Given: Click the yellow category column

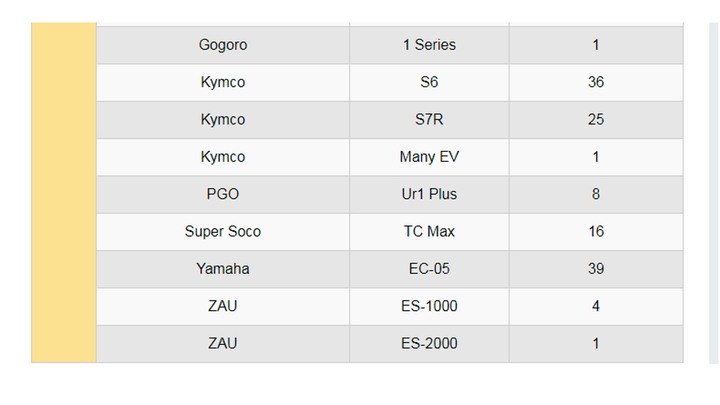Looking at the screenshot, I should tap(64, 192).
